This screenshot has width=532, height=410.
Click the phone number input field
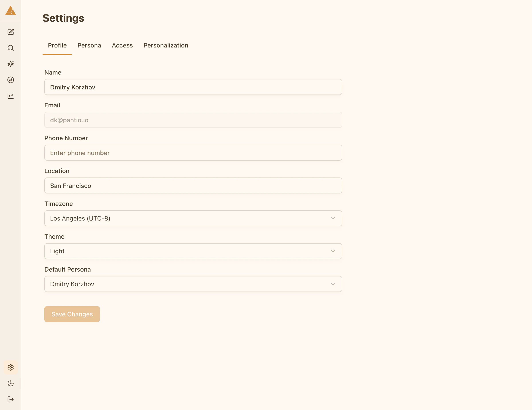tap(193, 153)
